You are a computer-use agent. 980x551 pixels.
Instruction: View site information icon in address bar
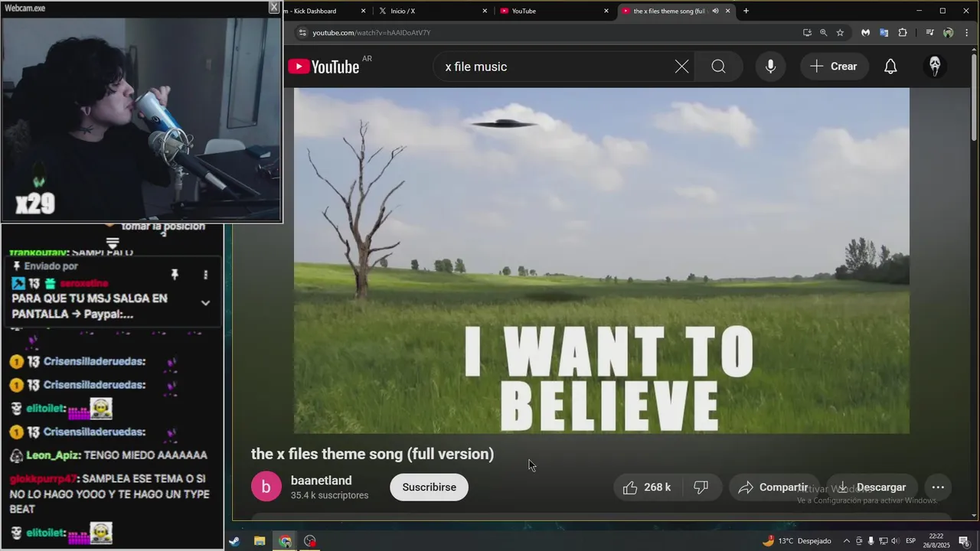tap(302, 33)
